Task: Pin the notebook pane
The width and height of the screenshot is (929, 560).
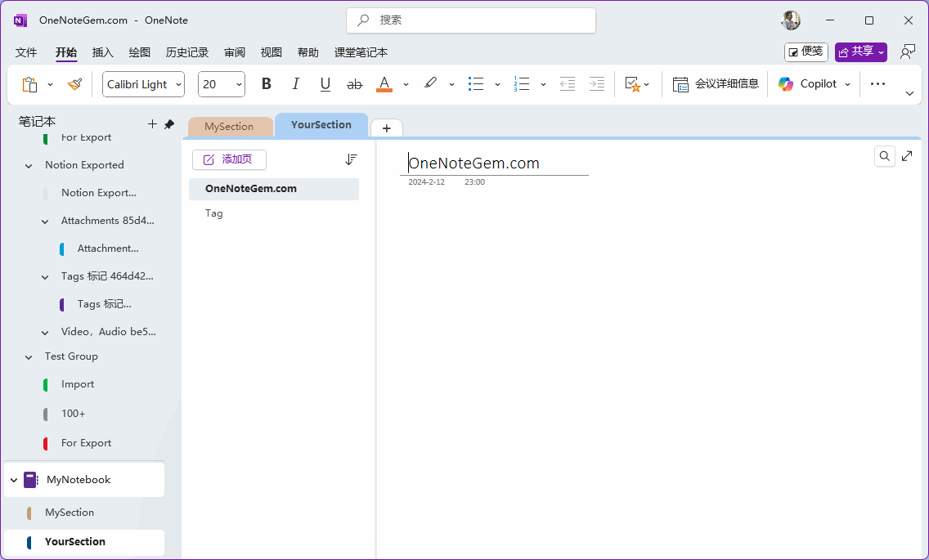Action: pos(169,124)
